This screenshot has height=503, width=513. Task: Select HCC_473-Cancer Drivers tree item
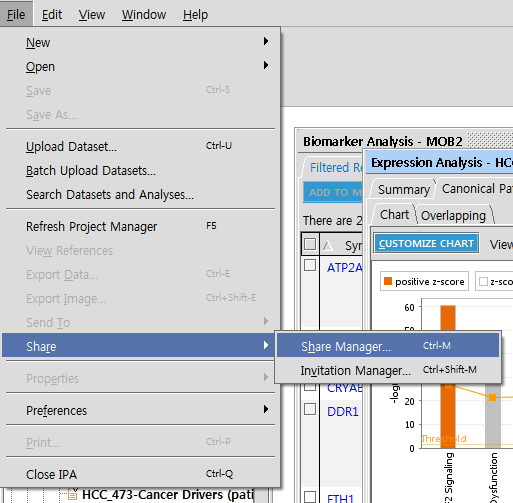(168, 495)
